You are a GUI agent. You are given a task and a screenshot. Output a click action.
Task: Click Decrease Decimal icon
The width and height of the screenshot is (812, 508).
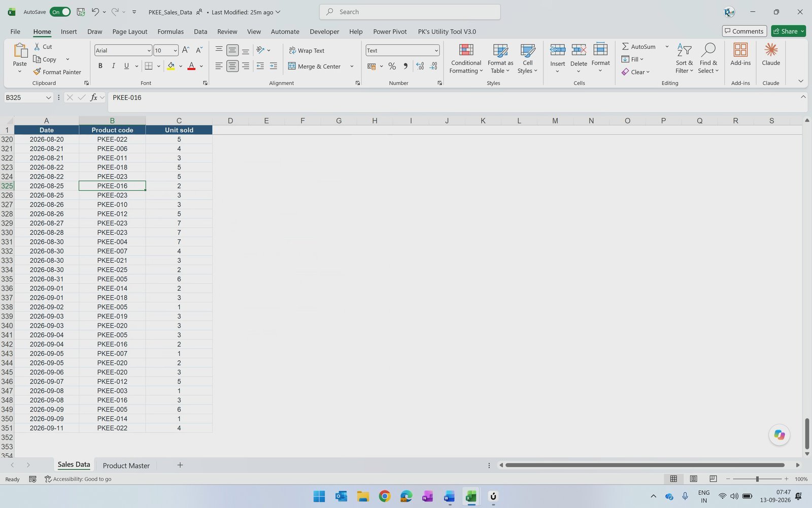pyautogui.click(x=433, y=66)
